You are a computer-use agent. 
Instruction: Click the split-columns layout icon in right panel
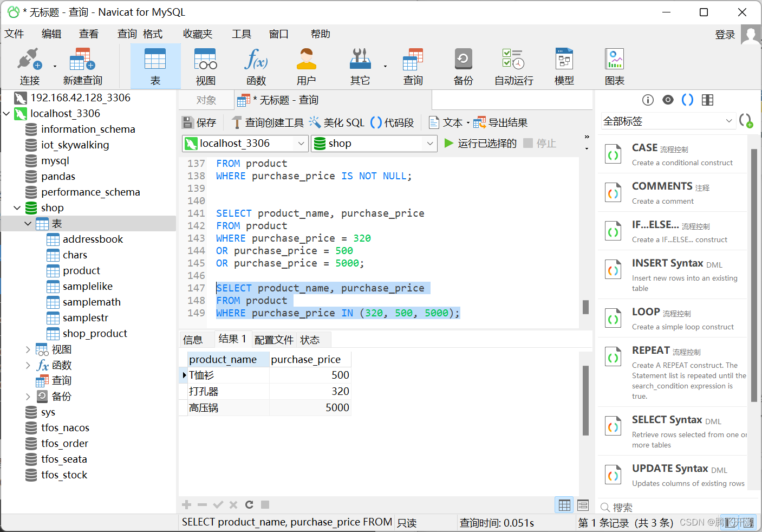[707, 100]
